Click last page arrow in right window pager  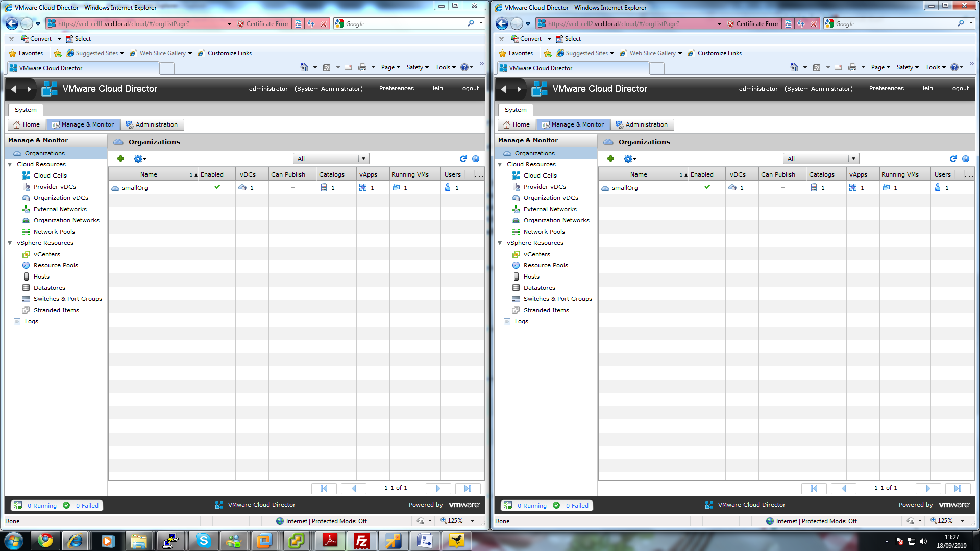[957, 488]
